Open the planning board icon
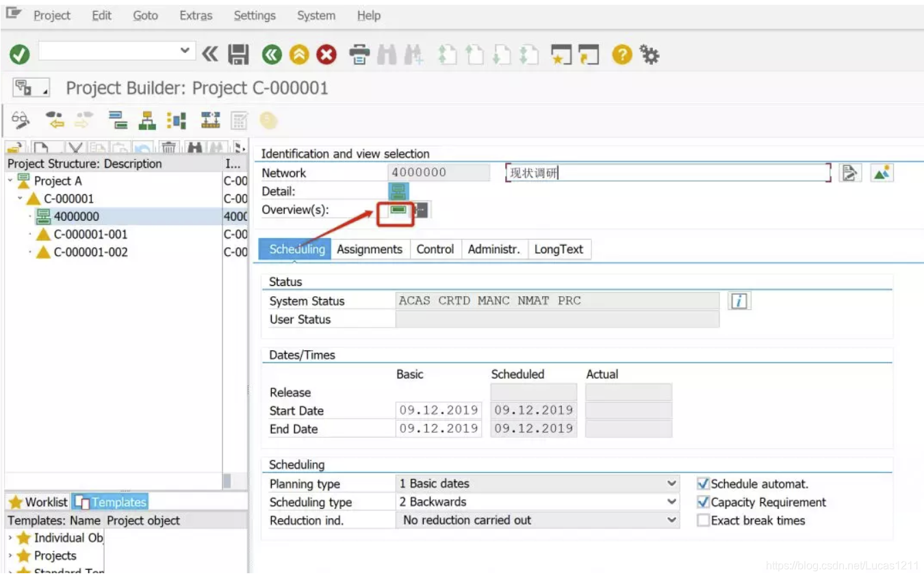The image size is (924, 578). (210, 121)
